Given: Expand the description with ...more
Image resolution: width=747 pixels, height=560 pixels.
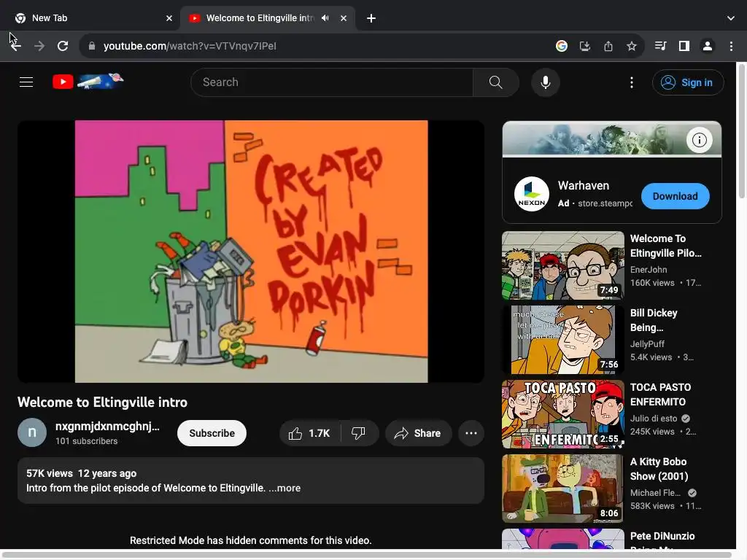Looking at the screenshot, I should tap(285, 488).
